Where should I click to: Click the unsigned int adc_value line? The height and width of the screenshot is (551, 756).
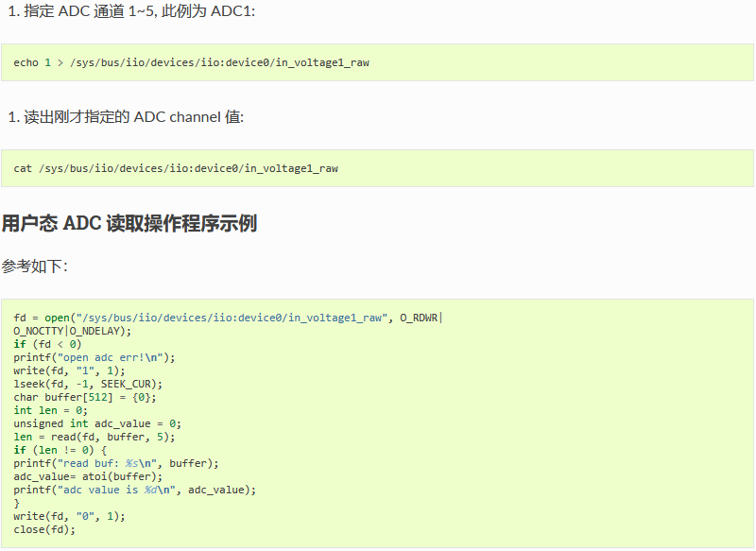click(x=97, y=423)
